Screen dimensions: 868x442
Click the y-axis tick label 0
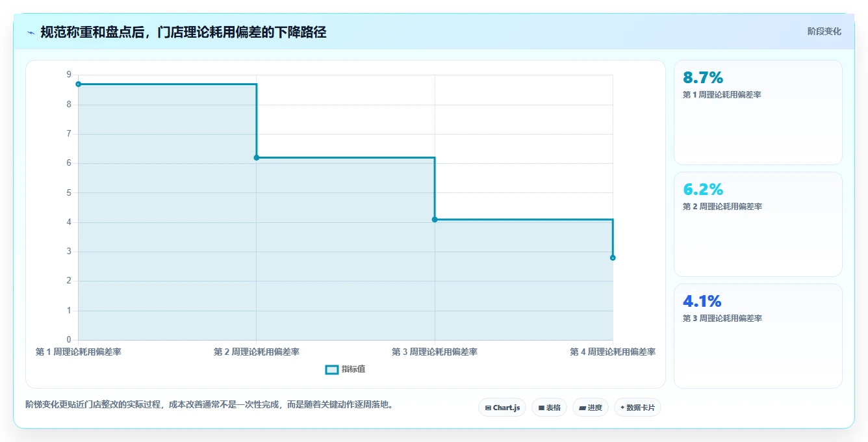click(69, 340)
